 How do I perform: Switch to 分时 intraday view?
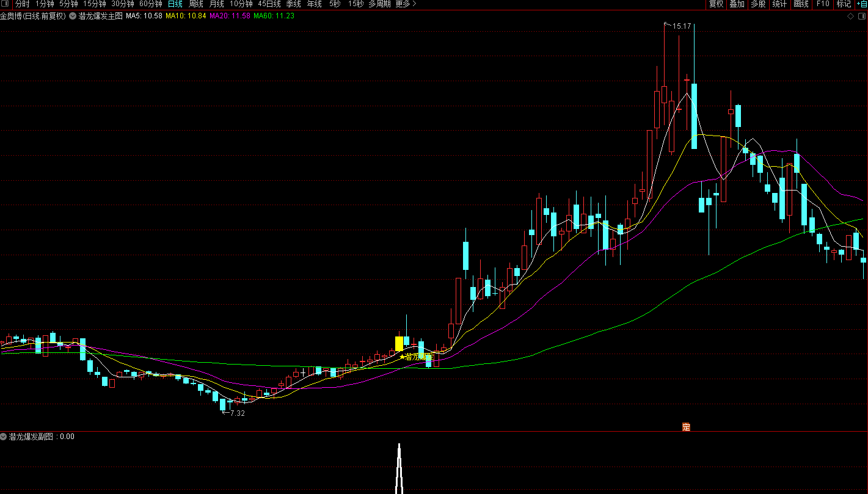tap(22, 4)
